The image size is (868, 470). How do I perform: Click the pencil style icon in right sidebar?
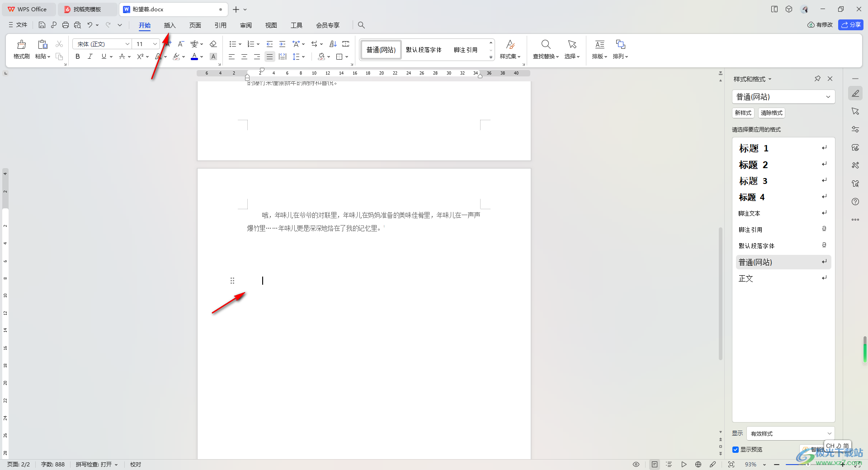855,93
